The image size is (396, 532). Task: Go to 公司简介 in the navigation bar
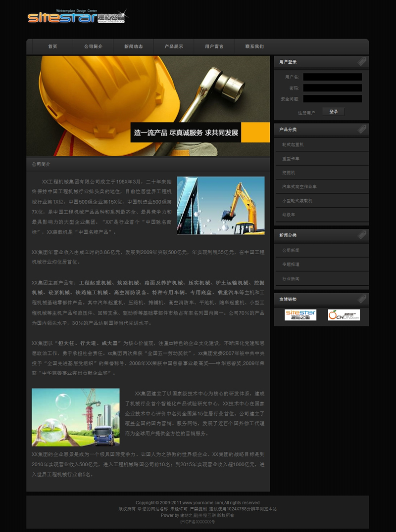tap(93, 46)
